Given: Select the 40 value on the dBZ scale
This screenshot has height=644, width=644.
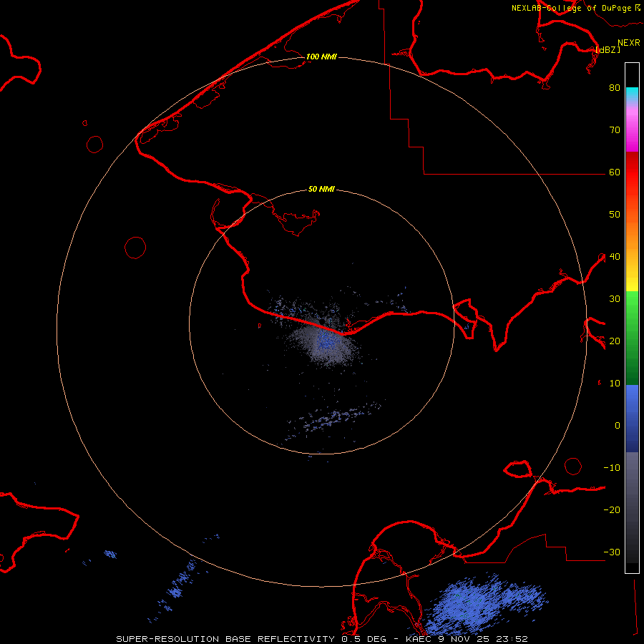Looking at the screenshot, I should [x=615, y=257].
